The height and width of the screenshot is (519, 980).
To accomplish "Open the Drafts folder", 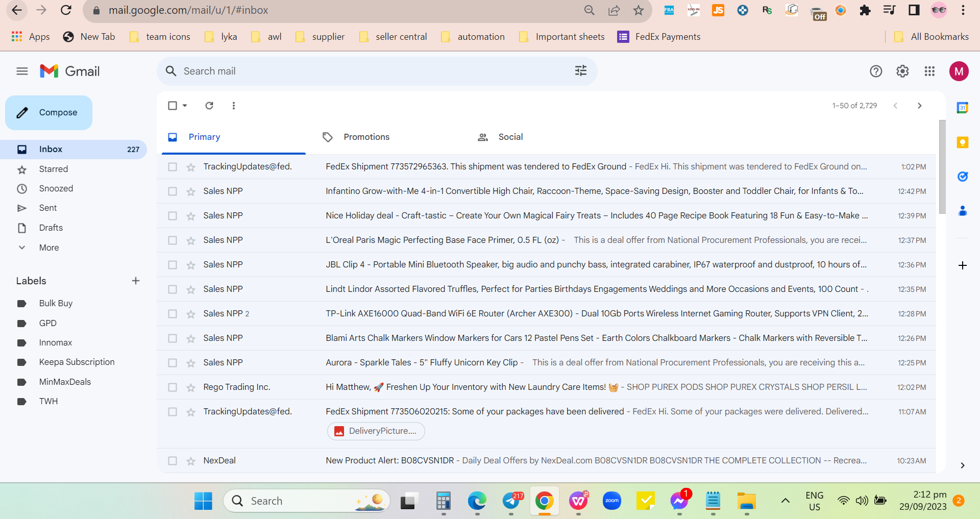I will point(51,228).
